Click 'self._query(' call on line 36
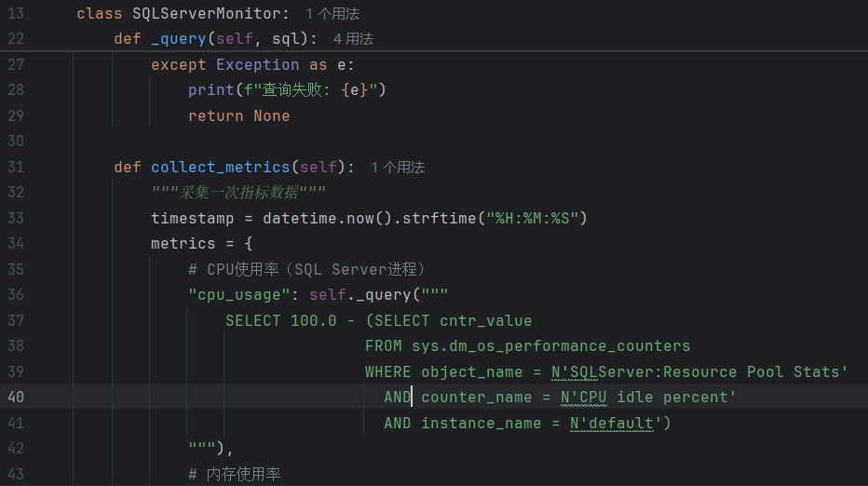This screenshot has width=868, height=486. pos(364,294)
